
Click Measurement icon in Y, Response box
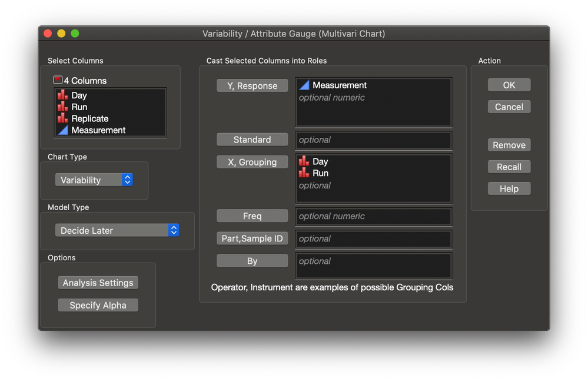click(x=304, y=85)
